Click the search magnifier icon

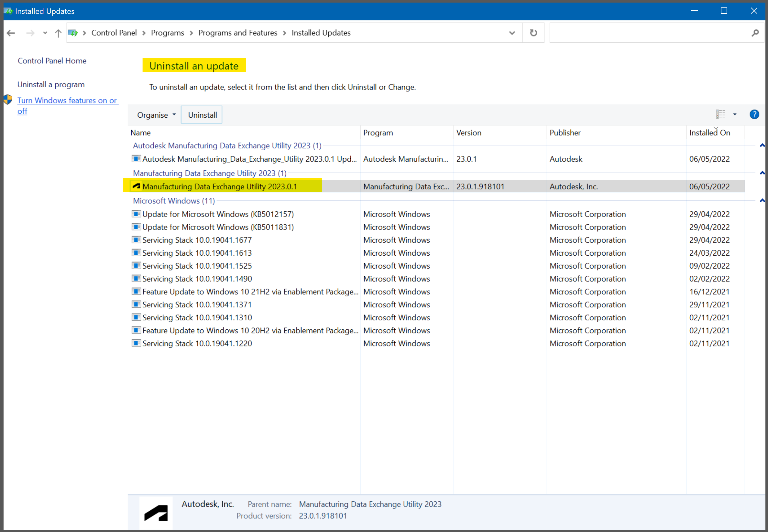(755, 33)
